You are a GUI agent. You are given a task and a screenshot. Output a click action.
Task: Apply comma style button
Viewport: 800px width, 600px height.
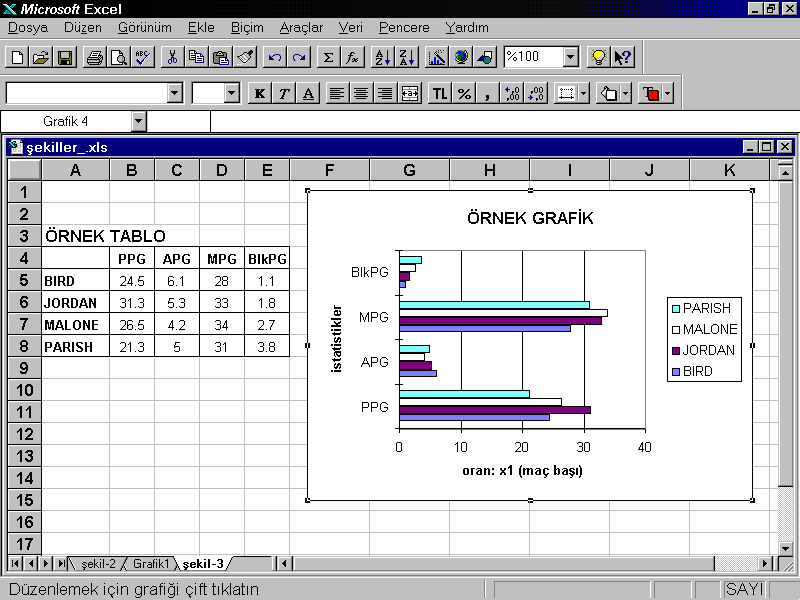click(x=488, y=93)
